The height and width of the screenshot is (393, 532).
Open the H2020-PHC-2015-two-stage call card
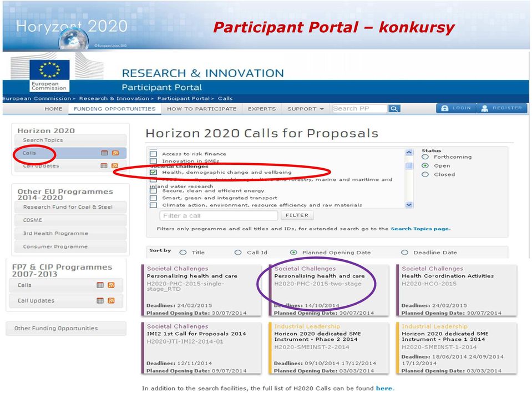[329, 290]
